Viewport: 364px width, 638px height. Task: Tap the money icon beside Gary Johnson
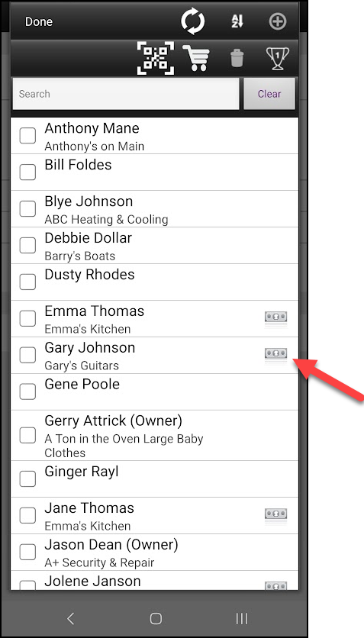coord(276,353)
